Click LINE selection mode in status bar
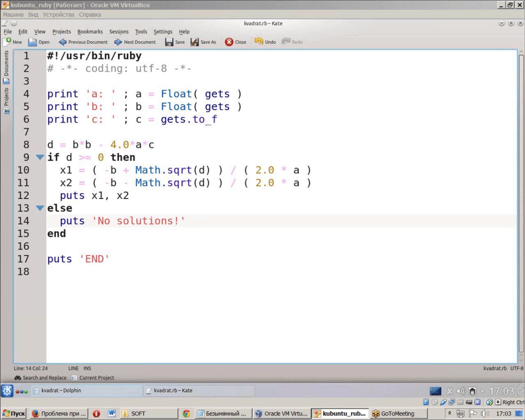This screenshot has width=525, height=420. click(73, 368)
